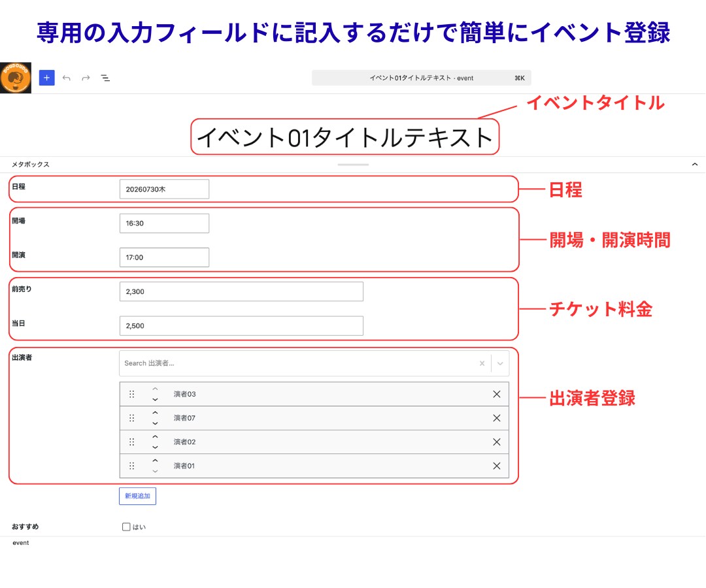Remove 演者07 with its X button
The width and height of the screenshot is (706, 588).
coord(497,418)
